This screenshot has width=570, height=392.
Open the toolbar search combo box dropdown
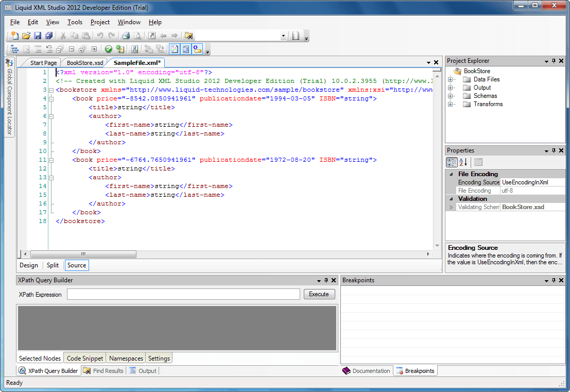coord(283,36)
